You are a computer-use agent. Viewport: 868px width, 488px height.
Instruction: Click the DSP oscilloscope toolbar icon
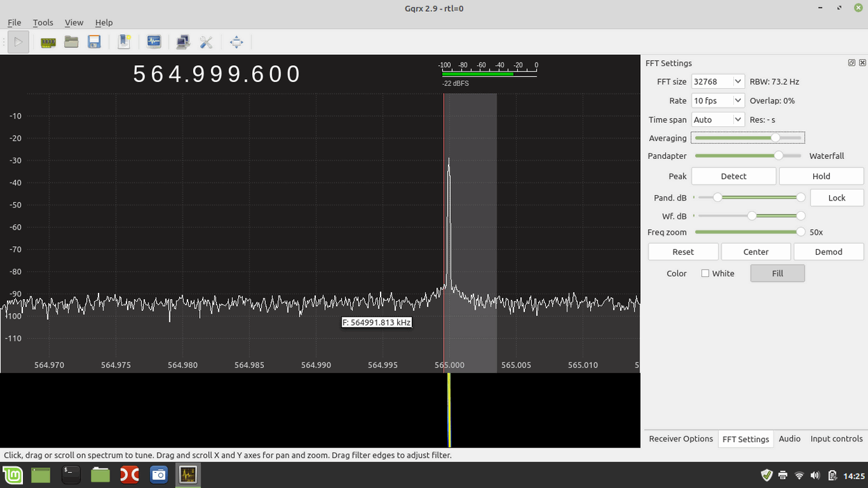153,42
